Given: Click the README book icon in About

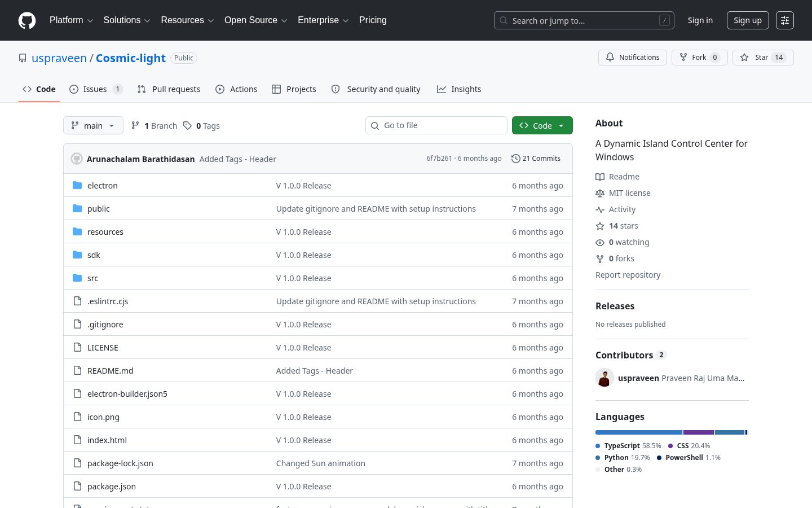Looking at the screenshot, I should tap(600, 177).
